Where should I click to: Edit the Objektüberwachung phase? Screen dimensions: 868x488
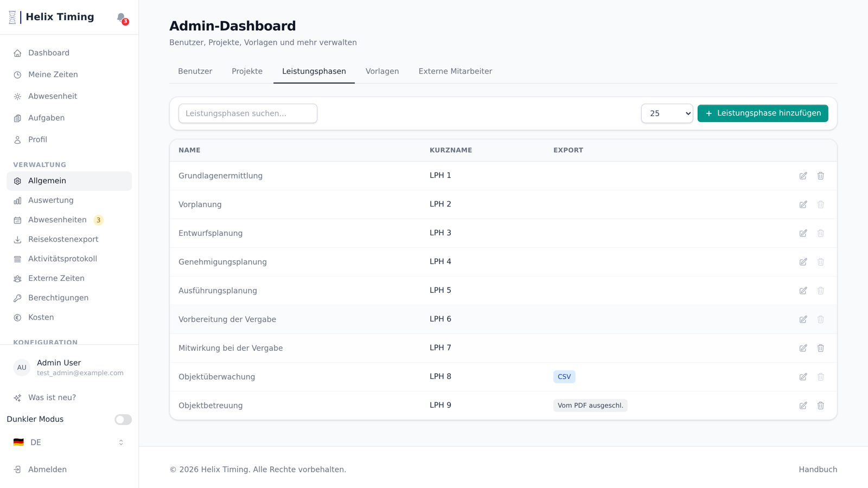[x=803, y=377]
